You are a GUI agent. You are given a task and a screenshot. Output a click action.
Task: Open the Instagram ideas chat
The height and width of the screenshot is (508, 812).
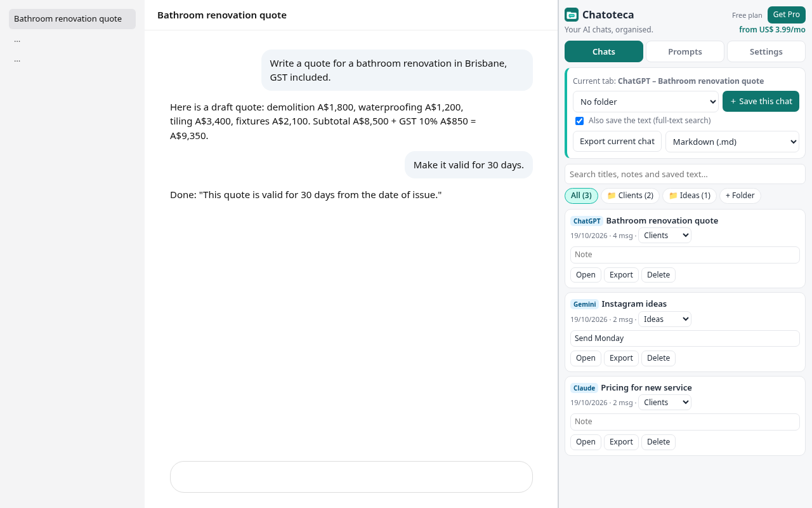tap(586, 358)
